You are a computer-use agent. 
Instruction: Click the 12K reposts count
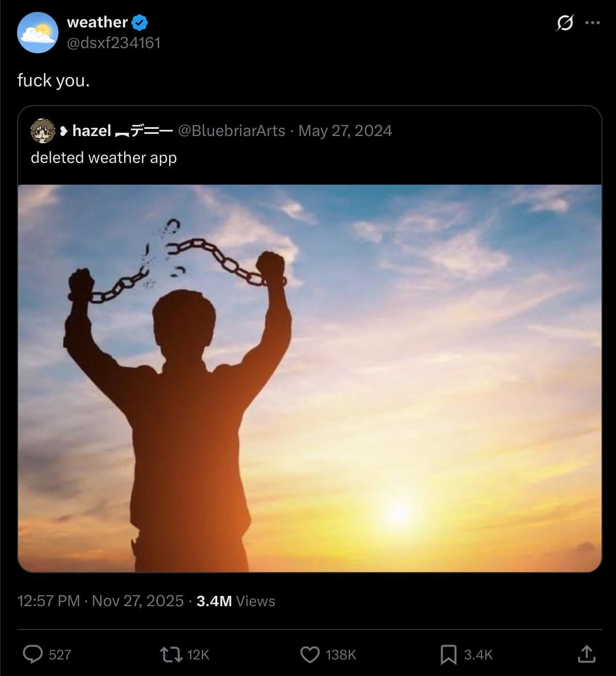click(x=198, y=655)
